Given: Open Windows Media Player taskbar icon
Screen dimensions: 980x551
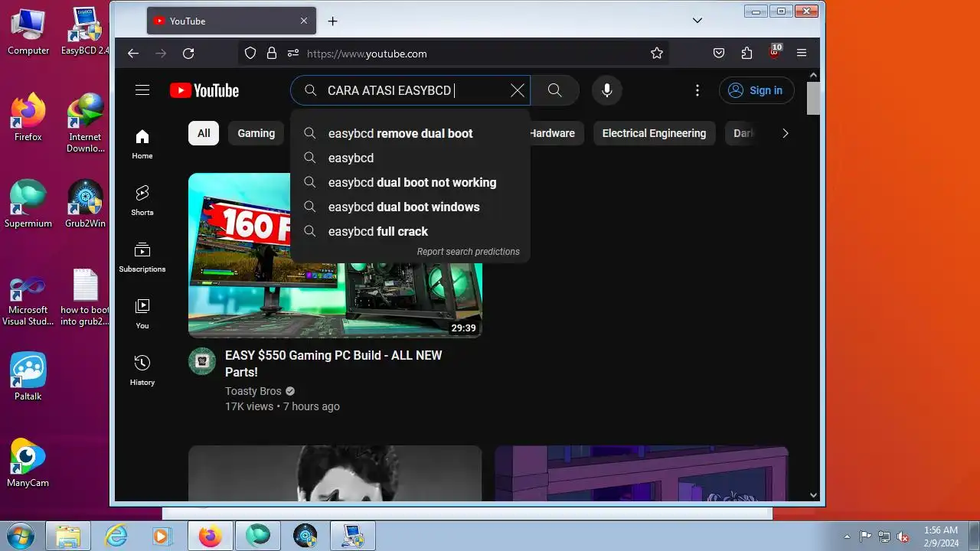Looking at the screenshot, I should point(161,536).
